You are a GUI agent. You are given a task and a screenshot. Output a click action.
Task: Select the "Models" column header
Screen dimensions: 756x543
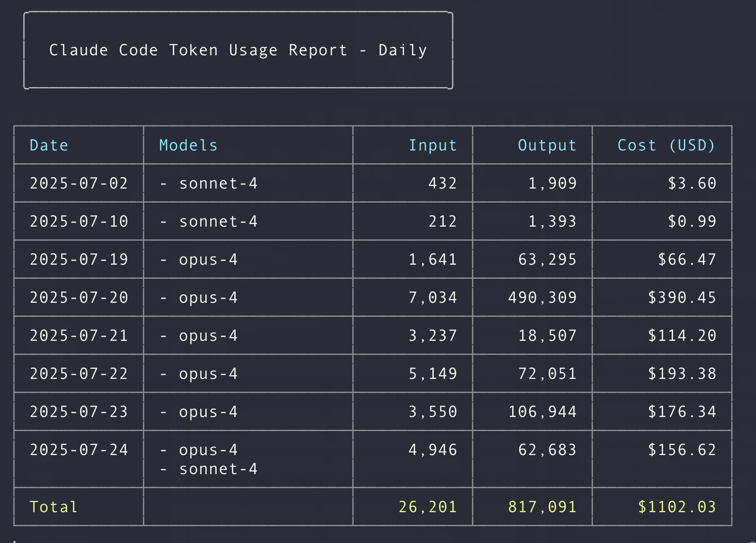click(x=189, y=145)
